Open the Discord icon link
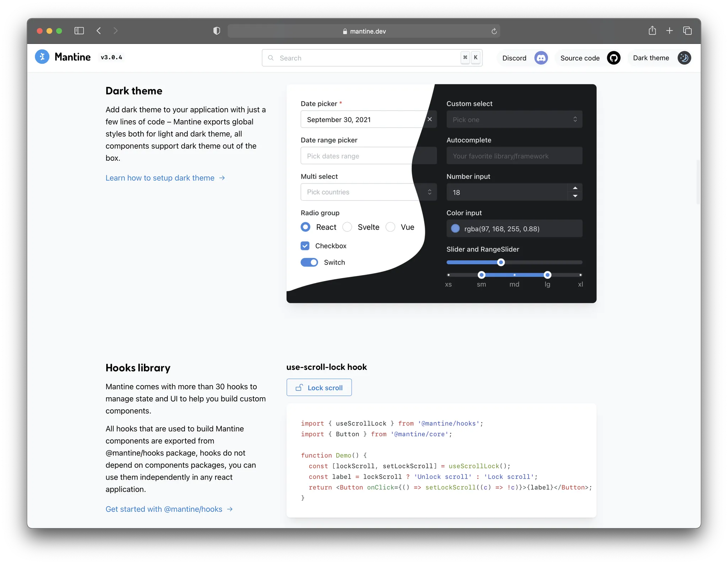728x564 pixels. click(541, 58)
